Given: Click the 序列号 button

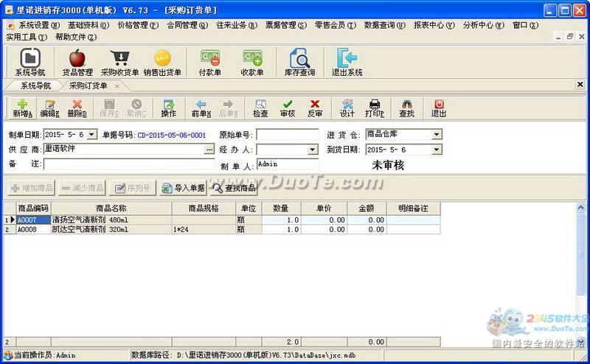Looking at the screenshot, I should coord(133,188).
